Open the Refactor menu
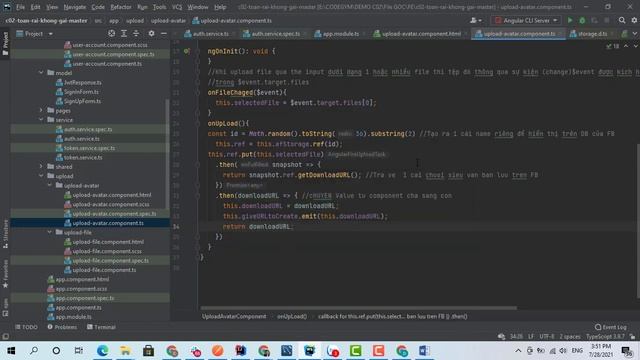The height and width of the screenshot is (360, 640). pyautogui.click(x=121, y=7)
